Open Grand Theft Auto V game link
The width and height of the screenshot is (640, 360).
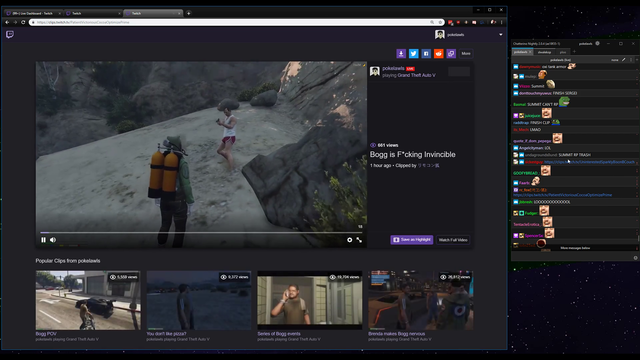click(x=416, y=75)
